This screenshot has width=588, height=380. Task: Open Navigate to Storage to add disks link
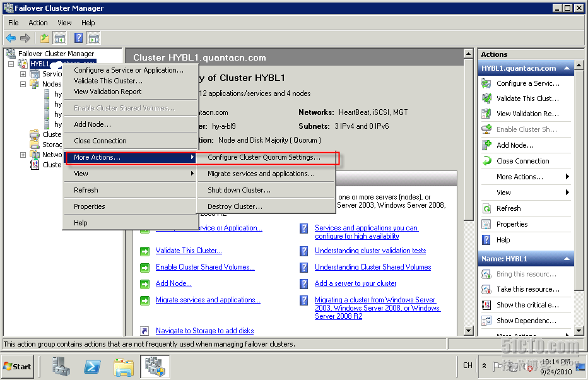click(x=205, y=331)
